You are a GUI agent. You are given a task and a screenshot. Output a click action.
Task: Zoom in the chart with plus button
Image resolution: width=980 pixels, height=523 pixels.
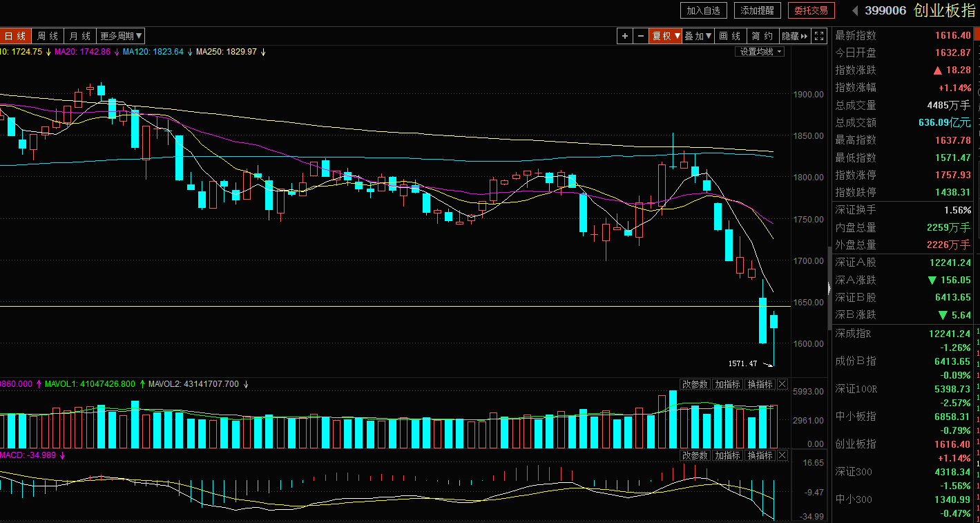625,36
